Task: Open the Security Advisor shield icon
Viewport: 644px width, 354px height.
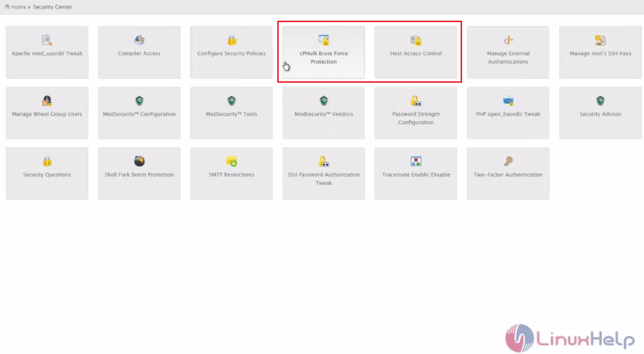Action: 600,101
